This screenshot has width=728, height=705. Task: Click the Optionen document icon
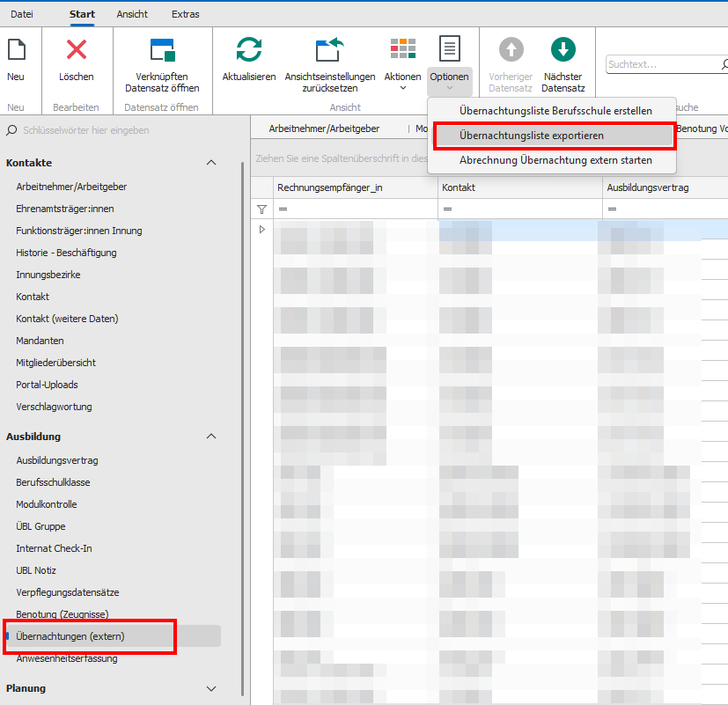point(450,48)
